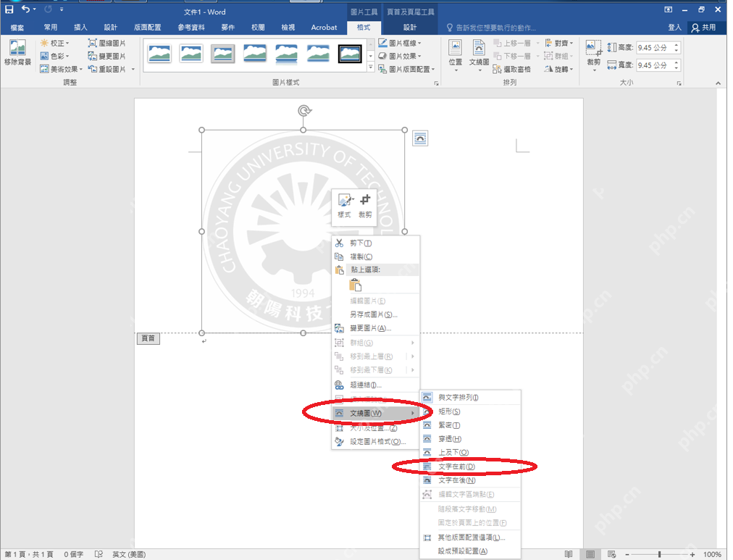Switch to the 常用 home tab
This screenshot has width=733, height=560.
(51, 28)
